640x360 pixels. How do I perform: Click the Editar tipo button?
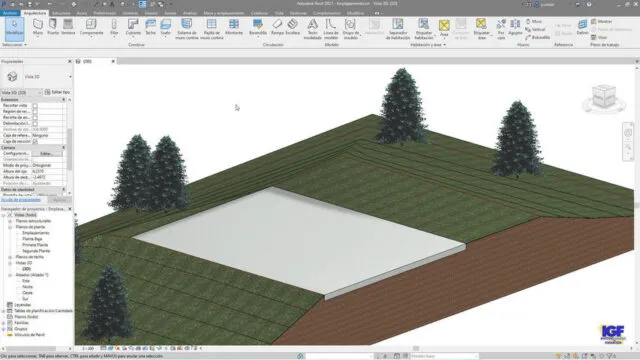(57, 92)
